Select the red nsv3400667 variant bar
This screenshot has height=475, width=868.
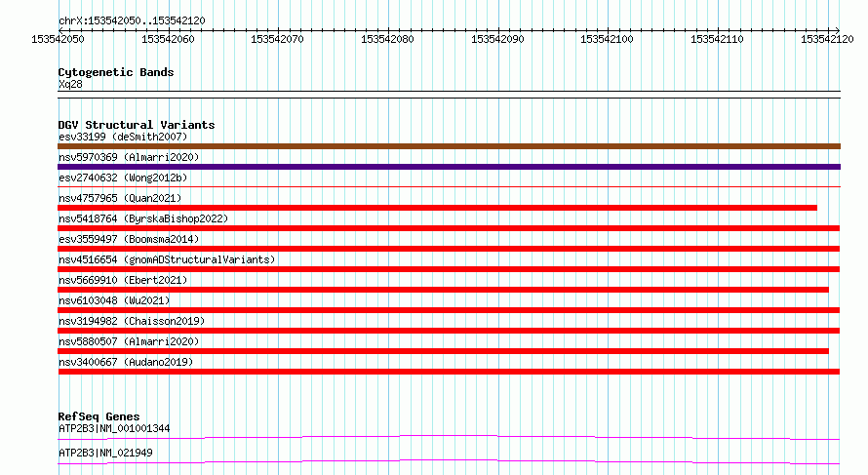449,372
